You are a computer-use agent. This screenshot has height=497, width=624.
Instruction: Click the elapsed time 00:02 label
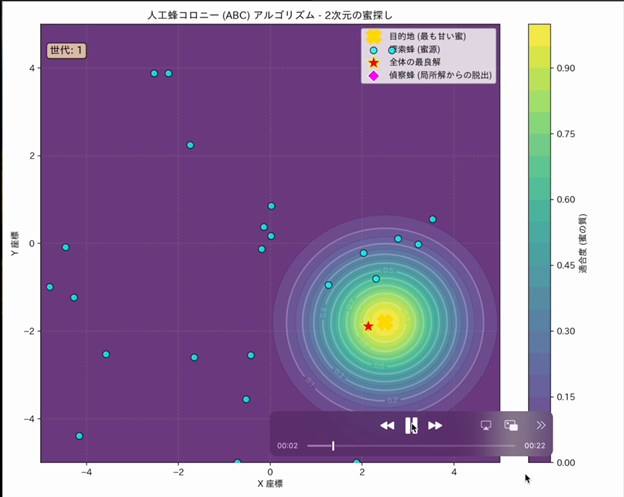coord(288,445)
